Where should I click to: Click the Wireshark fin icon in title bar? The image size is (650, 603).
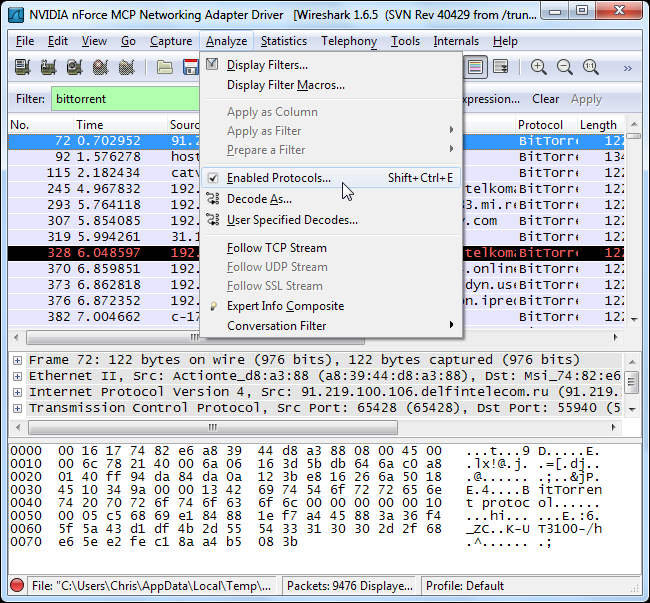point(16,15)
